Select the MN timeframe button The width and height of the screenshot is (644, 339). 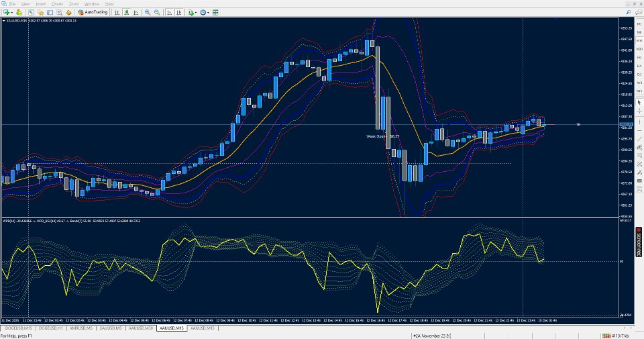tap(639, 91)
